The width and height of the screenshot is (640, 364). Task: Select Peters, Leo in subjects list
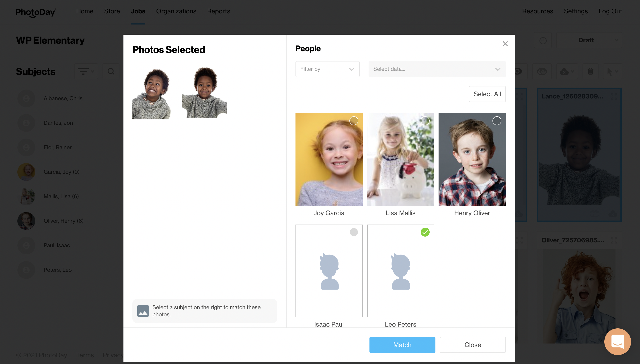(57, 270)
